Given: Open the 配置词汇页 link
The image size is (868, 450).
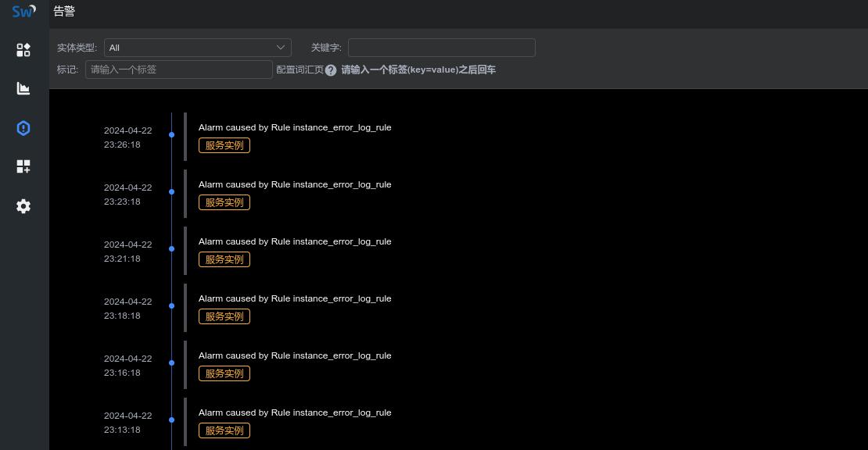Looking at the screenshot, I should 299,70.
